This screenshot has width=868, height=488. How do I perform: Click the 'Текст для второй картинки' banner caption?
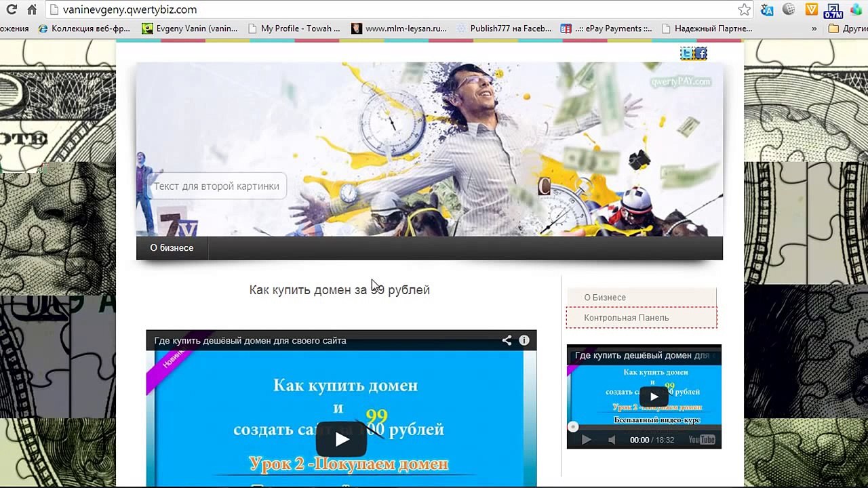click(x=216, y=186)
